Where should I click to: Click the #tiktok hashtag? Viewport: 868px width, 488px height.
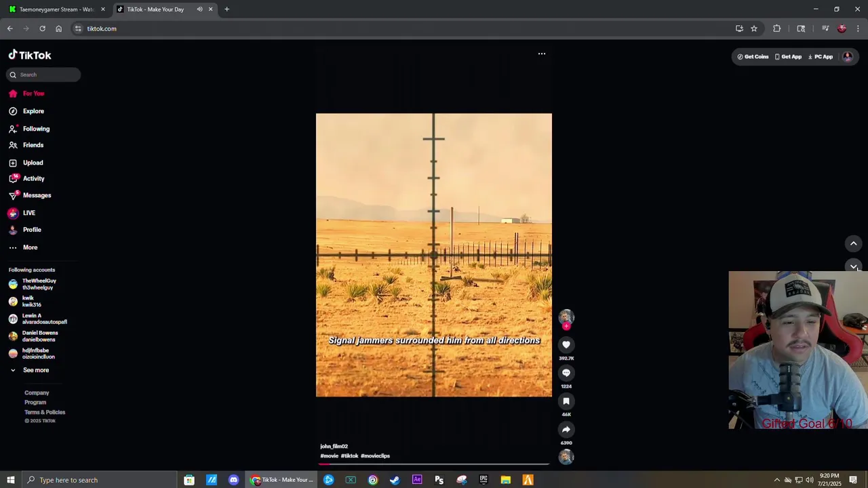349,456
